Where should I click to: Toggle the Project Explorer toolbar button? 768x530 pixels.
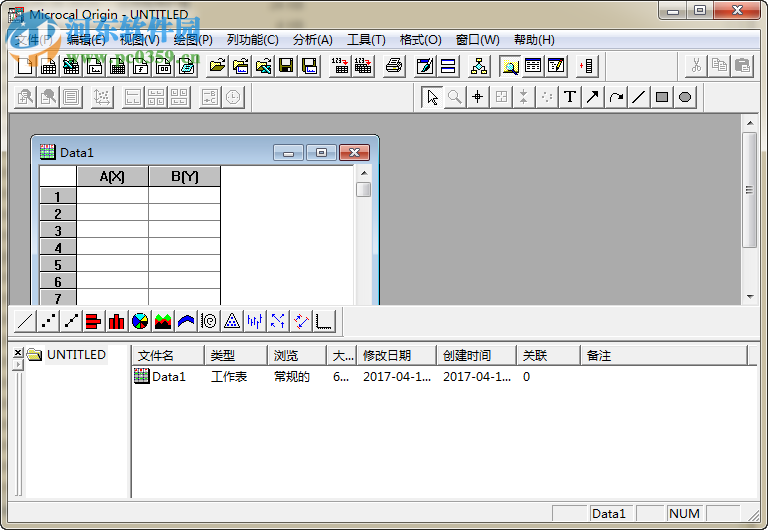pyautogui.click(x=511, y=66)
